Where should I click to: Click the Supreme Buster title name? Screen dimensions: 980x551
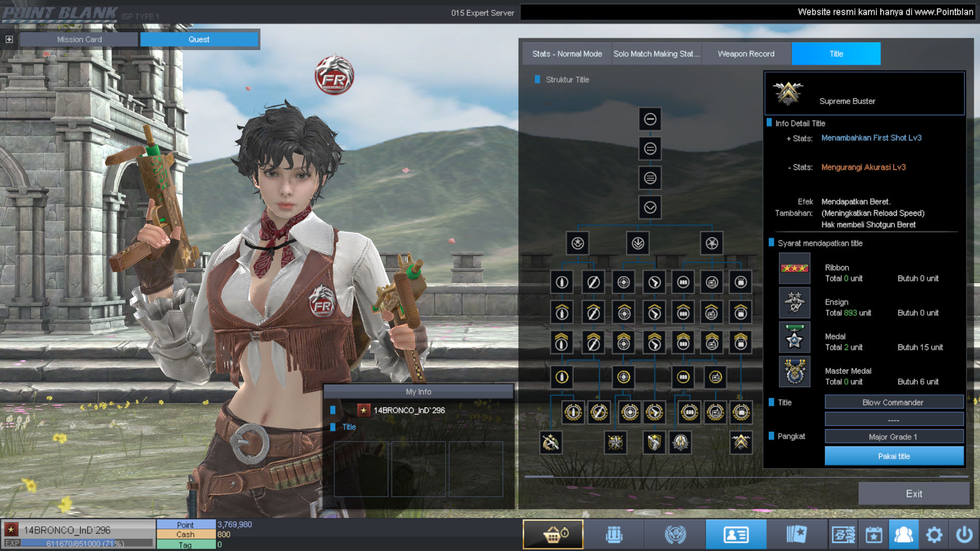pyautogui.click(x=847, y=101)
